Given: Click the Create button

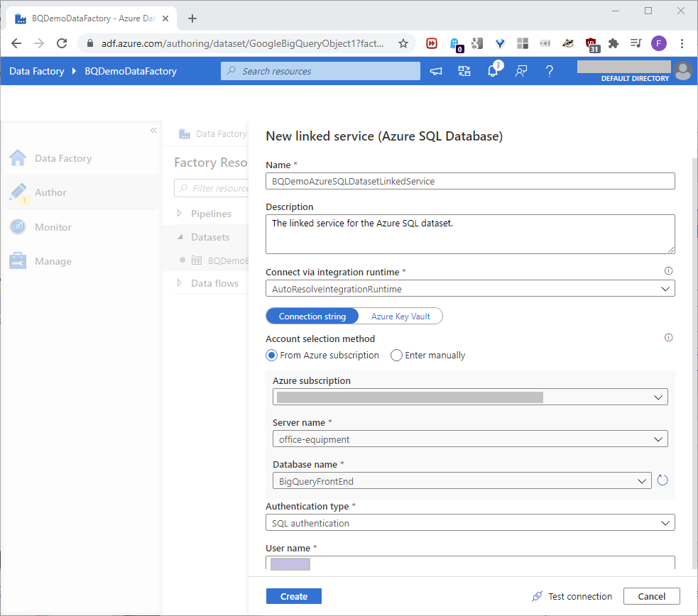Looking at the screenshot, I should (x=293, y=596).
